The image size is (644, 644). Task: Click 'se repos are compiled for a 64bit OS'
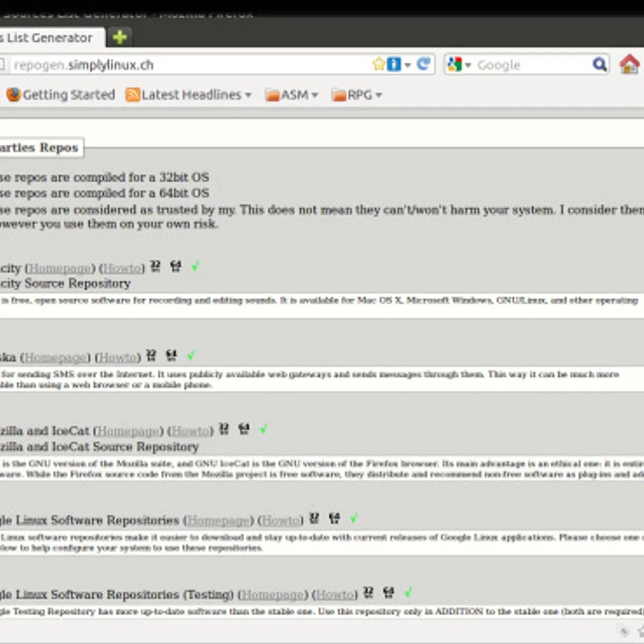pos(105,193)
